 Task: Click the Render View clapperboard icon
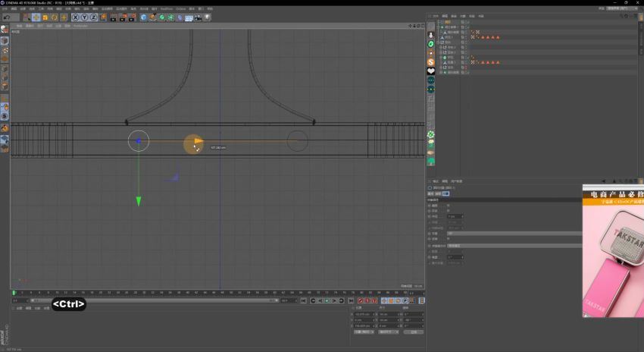tap(114, 17)
